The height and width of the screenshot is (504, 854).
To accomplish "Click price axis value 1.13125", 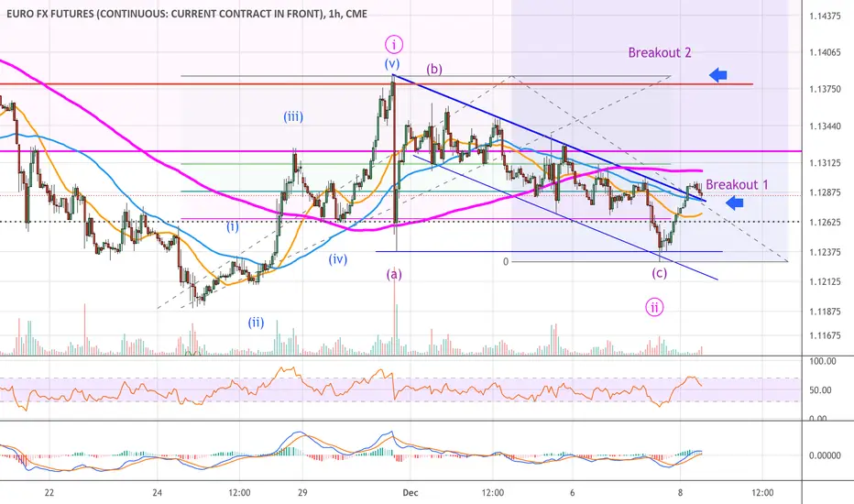I will [825, 163].
